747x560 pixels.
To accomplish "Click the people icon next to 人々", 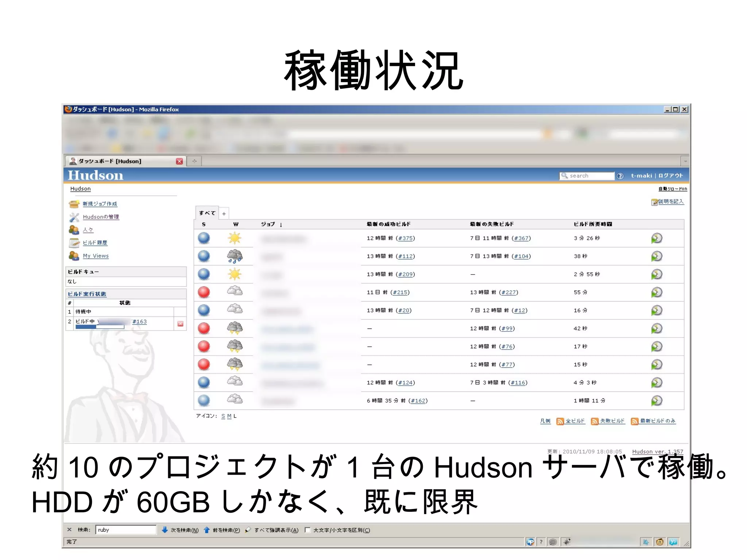I will click(74, 230).
